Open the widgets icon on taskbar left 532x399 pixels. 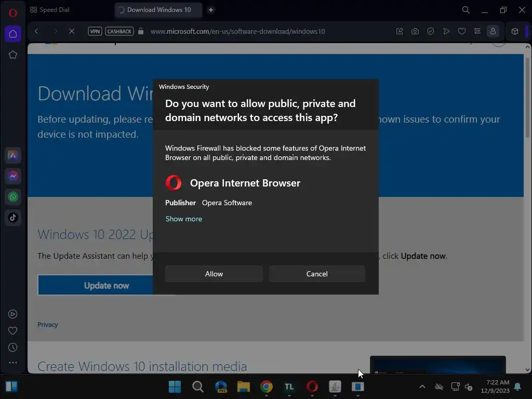11,387
